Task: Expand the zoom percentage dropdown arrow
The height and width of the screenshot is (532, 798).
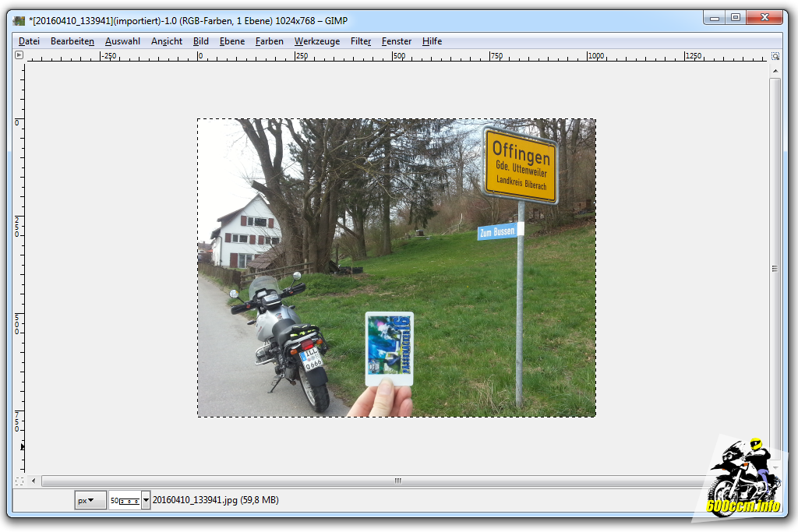Action: (x=146, y=500)
